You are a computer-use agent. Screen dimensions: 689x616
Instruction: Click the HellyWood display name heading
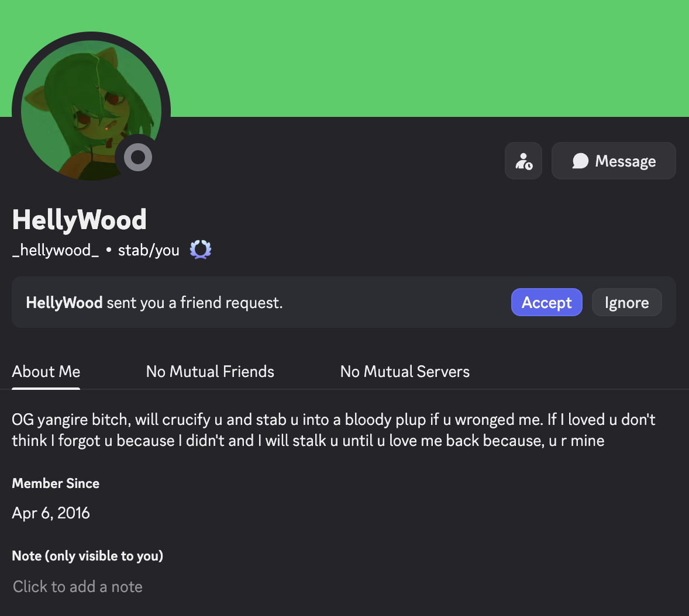click(x=79, y=220)
